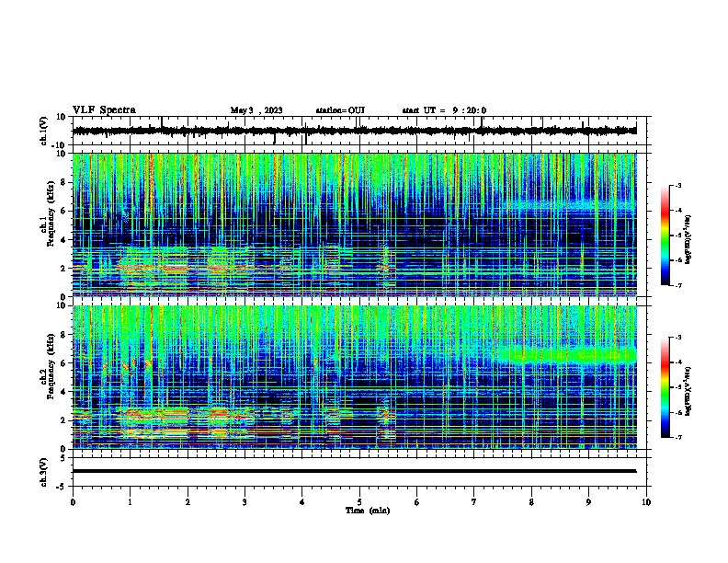Click the "1" tick on the time axis
The width and height of the screenshot is (728, 563).
pyautogui.click(x=130, y=502)
